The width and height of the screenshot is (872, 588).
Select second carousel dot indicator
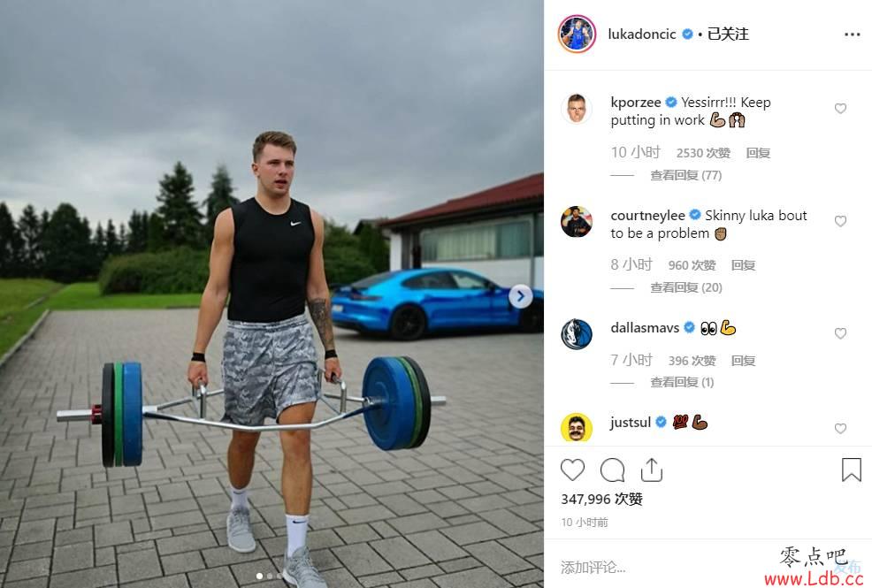pos(269,577)
